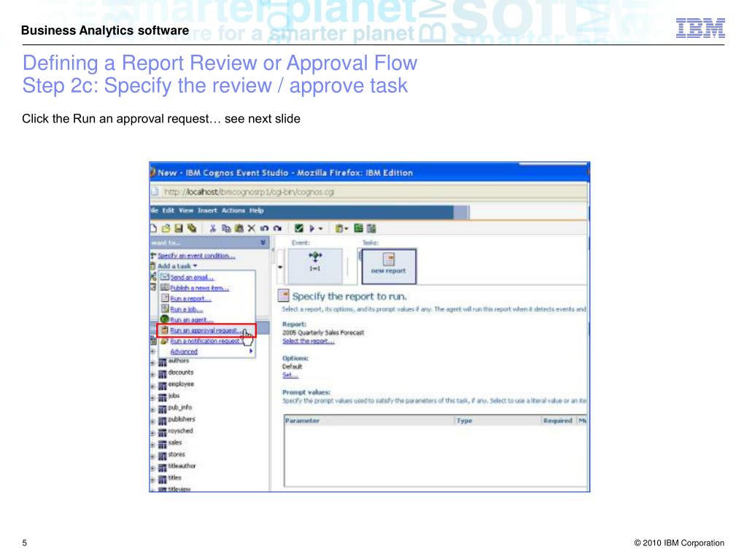Choose Run an agent option
Image resolution: width=747 pixels, height=560 pixels.
click(x=192, y=320)
